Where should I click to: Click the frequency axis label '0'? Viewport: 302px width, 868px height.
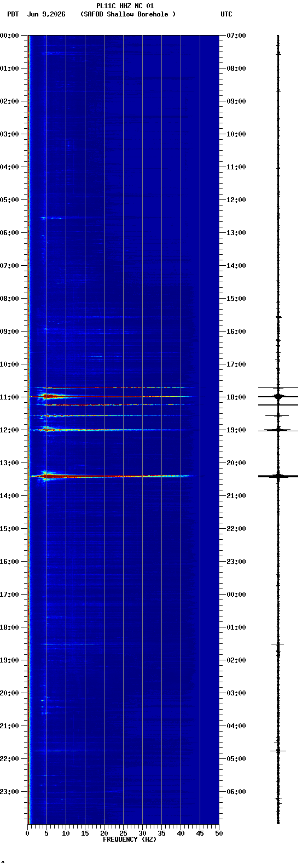coord(27,833)
